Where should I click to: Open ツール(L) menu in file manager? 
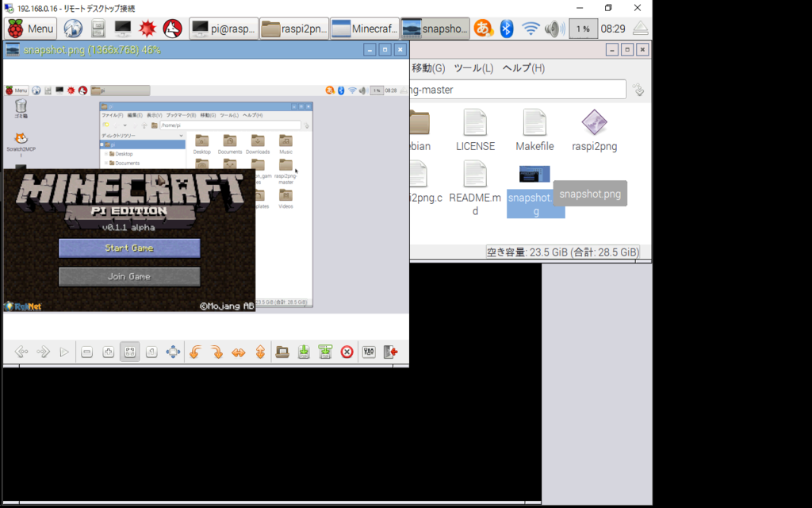[x=473, y=68]
